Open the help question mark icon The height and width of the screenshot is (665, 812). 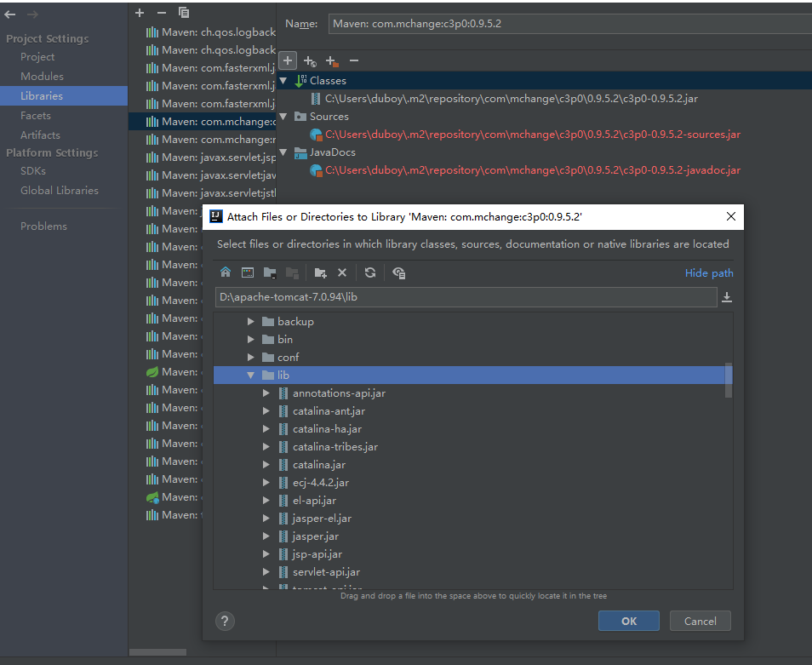pos(225,621)
